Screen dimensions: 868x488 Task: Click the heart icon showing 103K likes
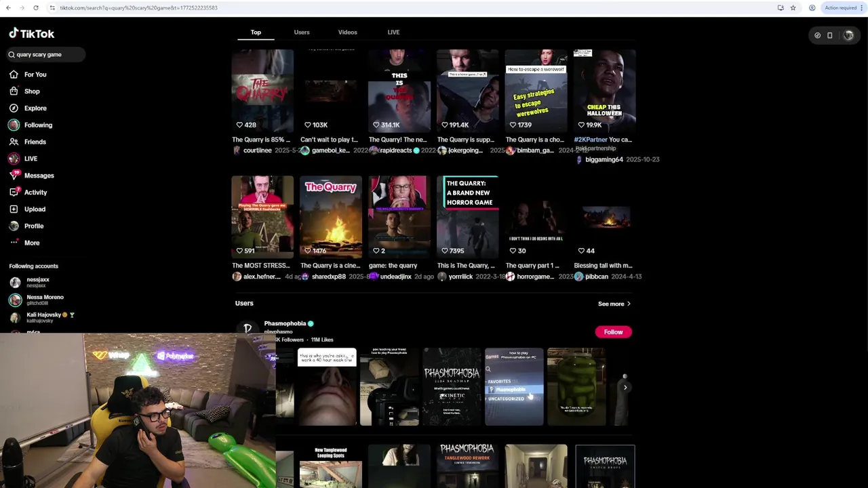[x=307, y=125]
